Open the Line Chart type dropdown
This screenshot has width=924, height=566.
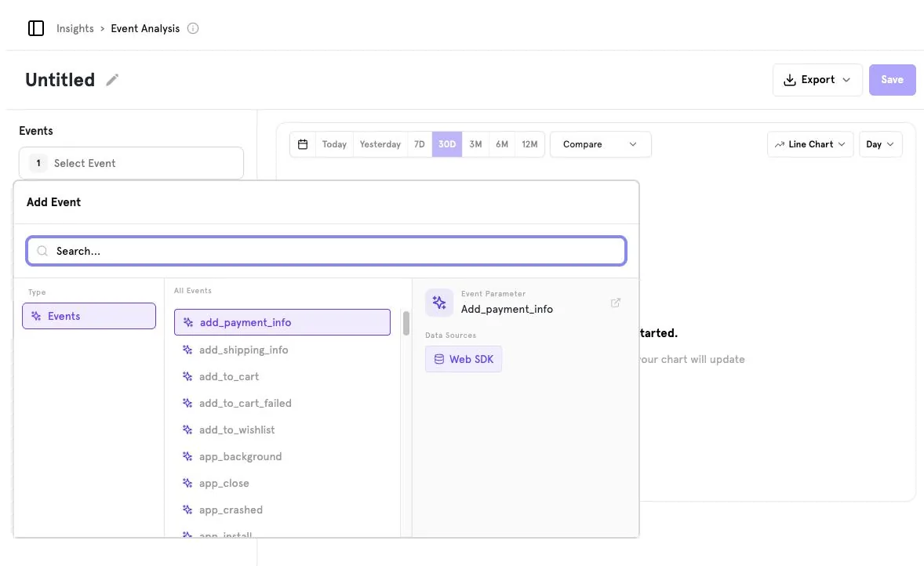810,144
